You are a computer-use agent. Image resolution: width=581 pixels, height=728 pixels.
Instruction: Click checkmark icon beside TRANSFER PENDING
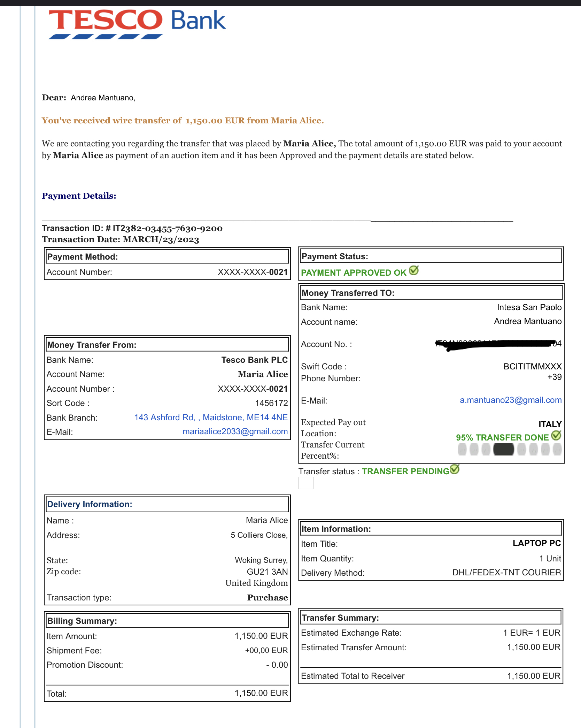point(455,469)
